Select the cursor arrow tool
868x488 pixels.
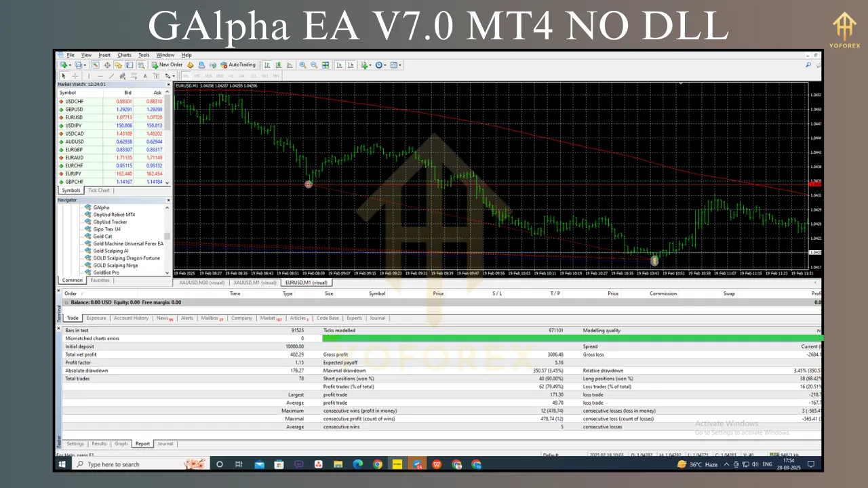pos(64,76)
